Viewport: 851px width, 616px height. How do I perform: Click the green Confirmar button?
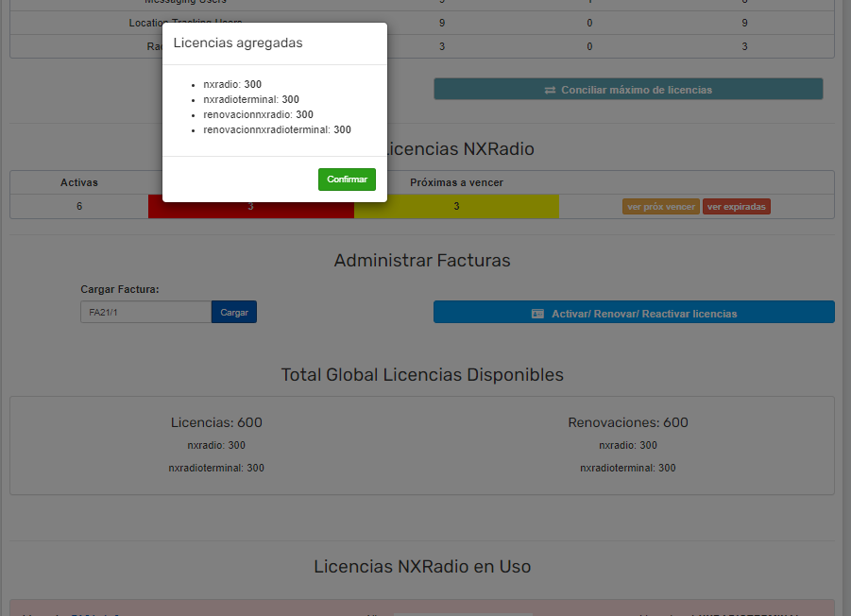[x=347, y=180]
